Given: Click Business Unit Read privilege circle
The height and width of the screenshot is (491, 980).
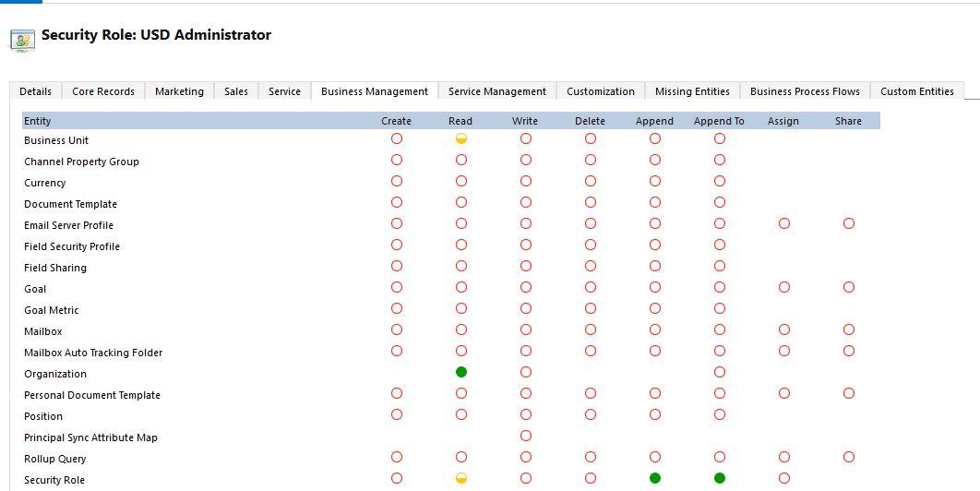Looking at the screenshot, I should 461,139.
